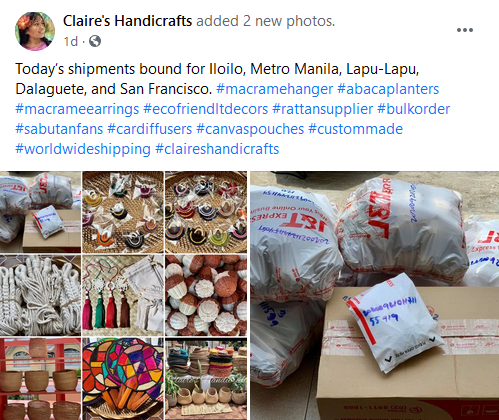This screenshot has width=499, height=420.
Task: Visit the #claireshandicrafts hashtag
Action: coord(217,149)
